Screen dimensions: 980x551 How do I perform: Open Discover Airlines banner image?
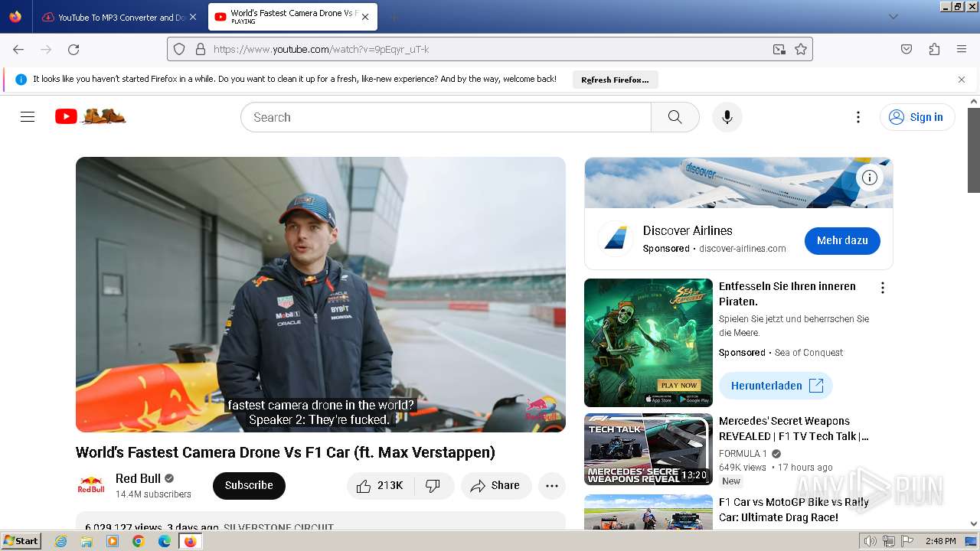click(738, 183)
